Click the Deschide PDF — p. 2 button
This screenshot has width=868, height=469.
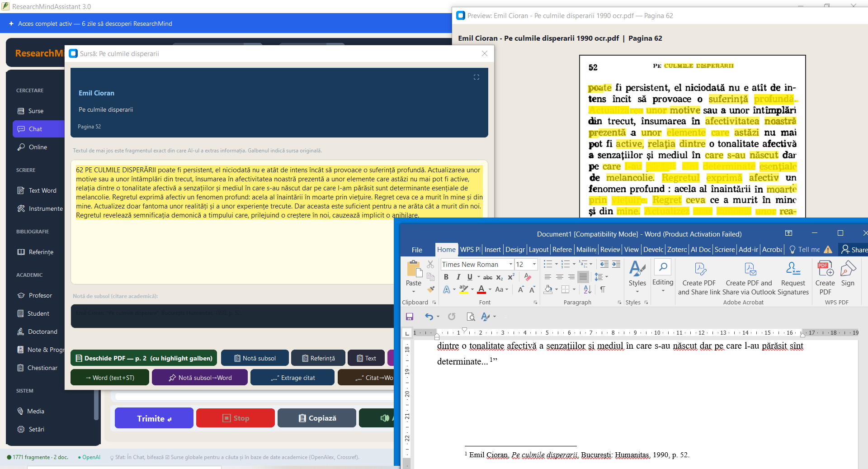(x=144, y=358)
